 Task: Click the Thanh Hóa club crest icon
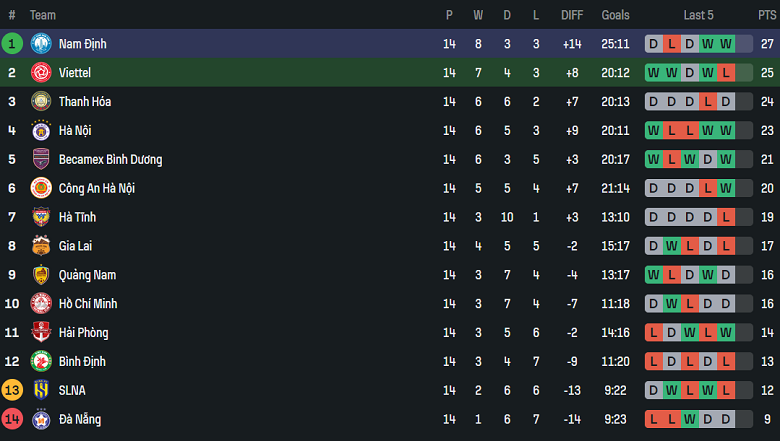tap(41, 102)
